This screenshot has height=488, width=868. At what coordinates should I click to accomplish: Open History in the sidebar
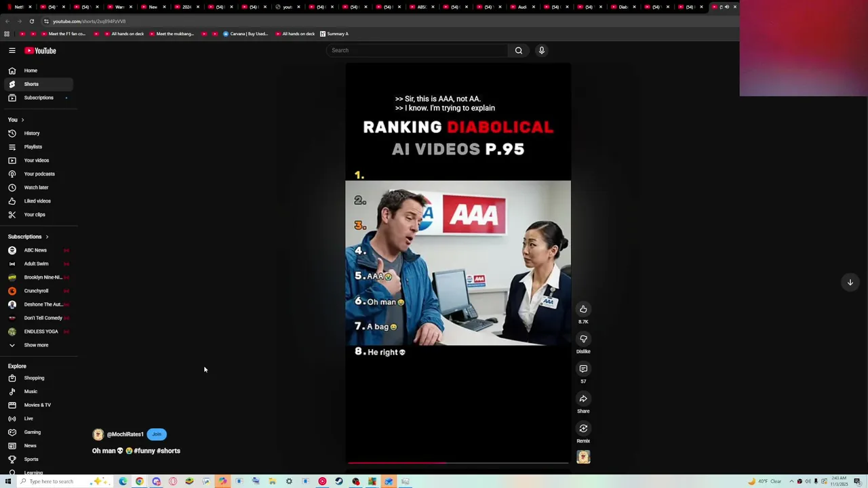point(39,134)
